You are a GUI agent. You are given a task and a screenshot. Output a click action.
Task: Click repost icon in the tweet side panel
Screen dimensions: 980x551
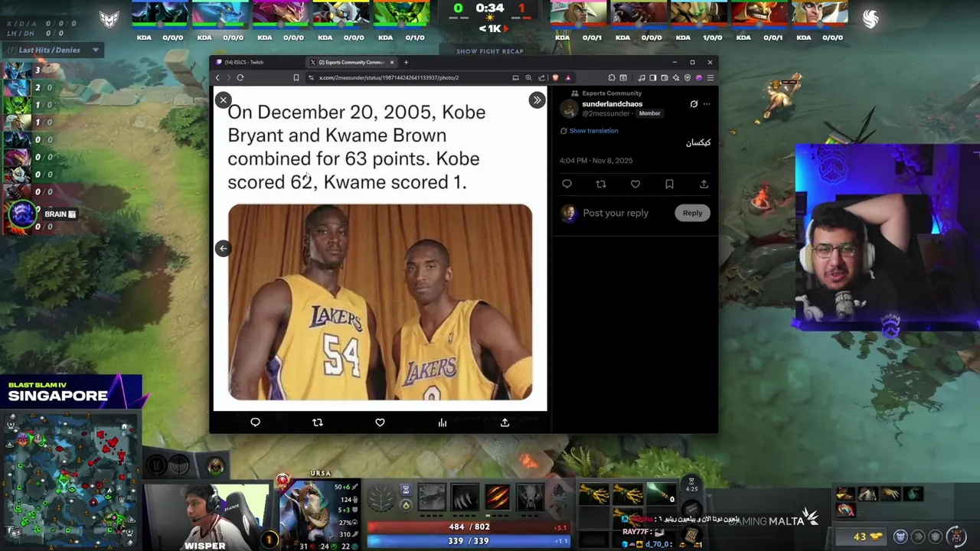[x=601, y=184]
